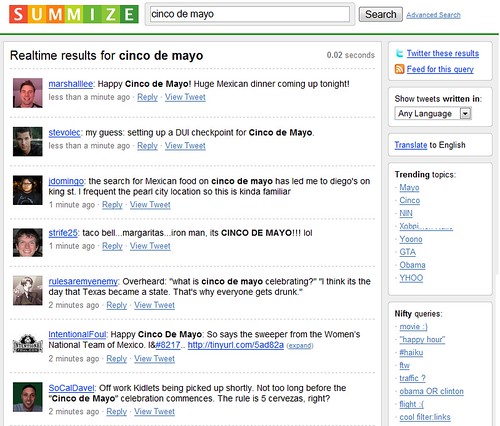Open stevolec username link

[x=64, y=133]
